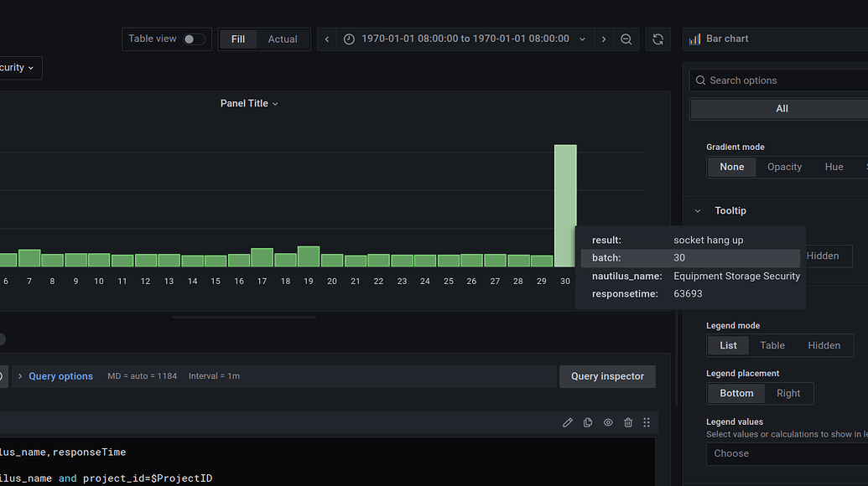Set Legend mode to Hidden

click(x=824, y=345)
